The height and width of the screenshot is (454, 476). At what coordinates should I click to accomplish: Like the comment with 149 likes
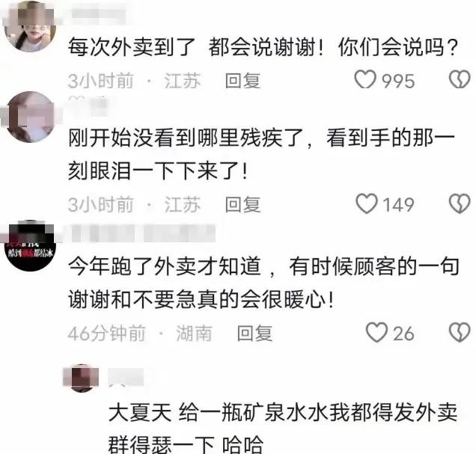pos(367,203)
